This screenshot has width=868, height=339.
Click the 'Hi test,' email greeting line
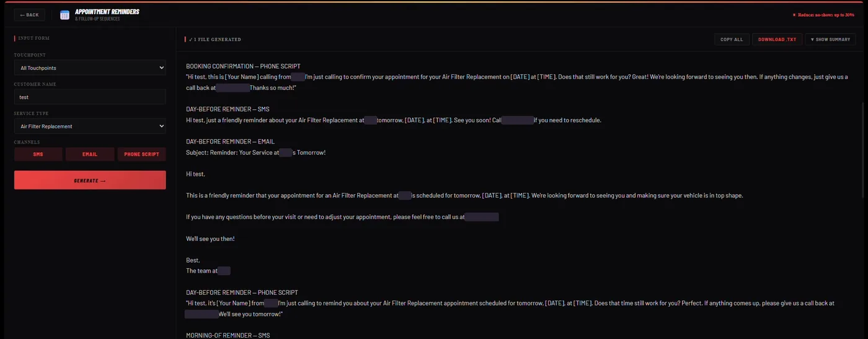tap(195, 174)
